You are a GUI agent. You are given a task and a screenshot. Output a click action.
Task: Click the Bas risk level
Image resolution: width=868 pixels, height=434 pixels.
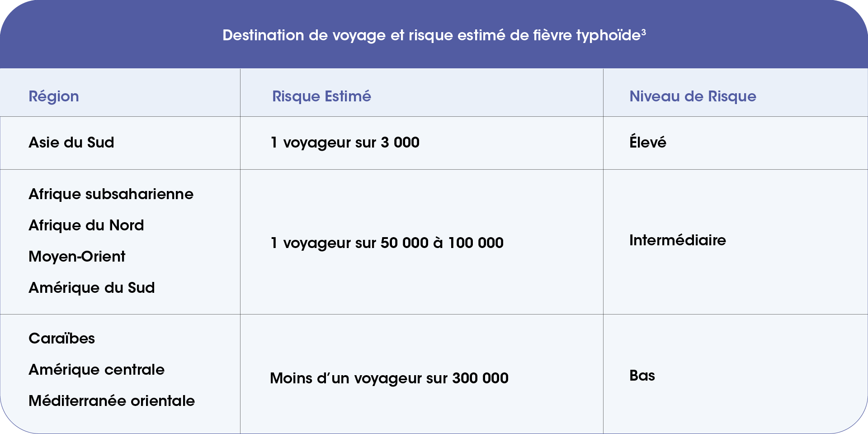coord(642,376)
